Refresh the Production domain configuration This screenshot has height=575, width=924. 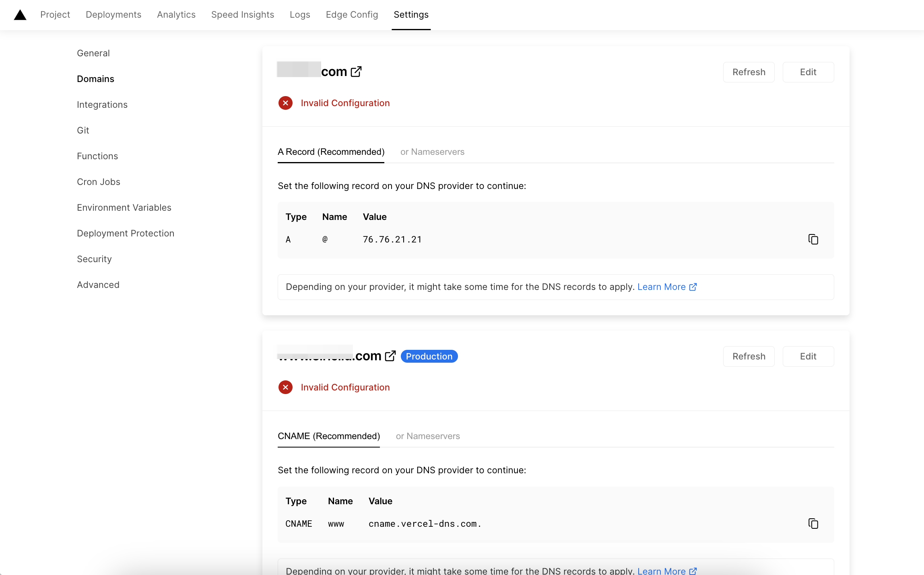pyautogui.click(x=749, y=356)
